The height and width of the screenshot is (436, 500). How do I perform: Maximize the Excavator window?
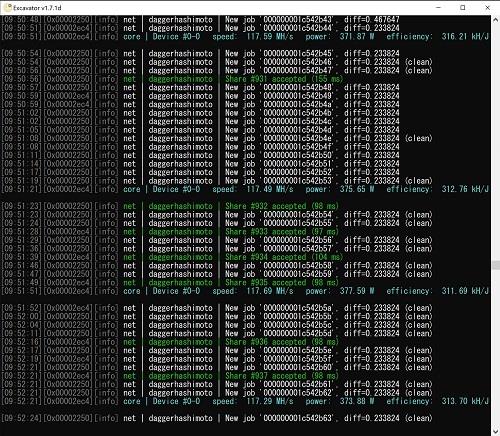point(463,7)
